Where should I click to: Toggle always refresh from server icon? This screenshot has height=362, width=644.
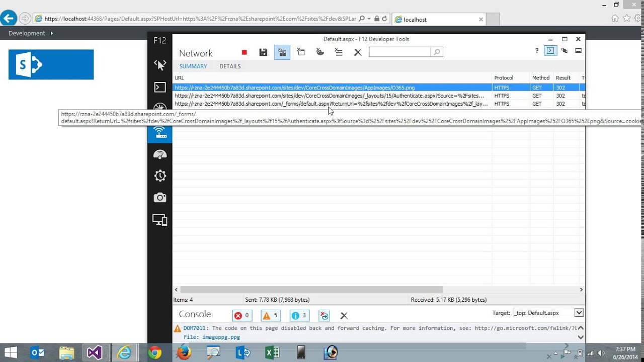[282, 52]
